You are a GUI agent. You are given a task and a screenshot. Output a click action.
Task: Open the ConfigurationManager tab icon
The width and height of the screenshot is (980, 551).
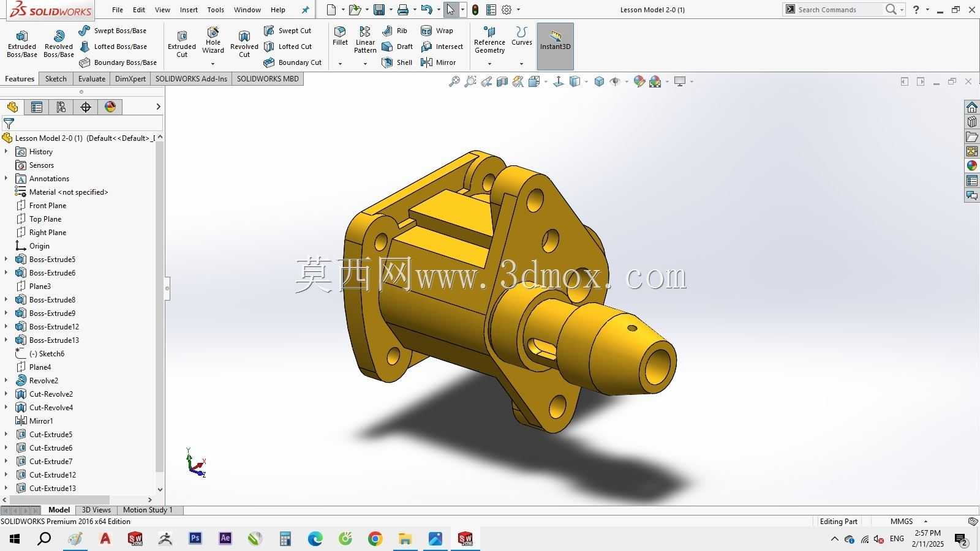[x=61, y=107]
